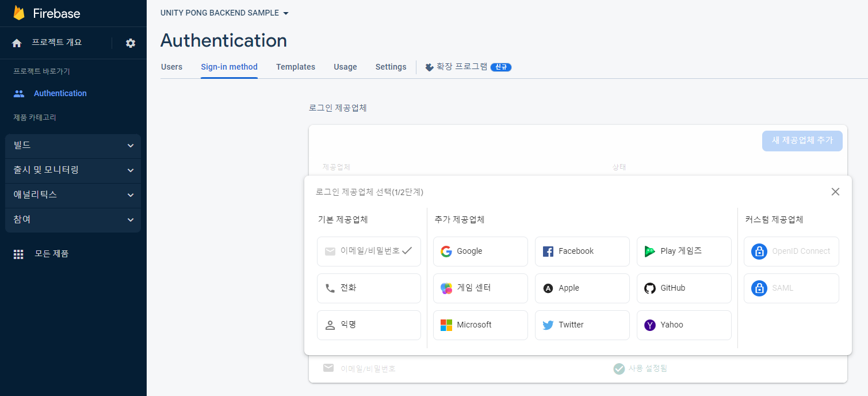Click the home icon for 프로젝트 개요
Viewport: 868px width, 396px height.
[17, 43]
